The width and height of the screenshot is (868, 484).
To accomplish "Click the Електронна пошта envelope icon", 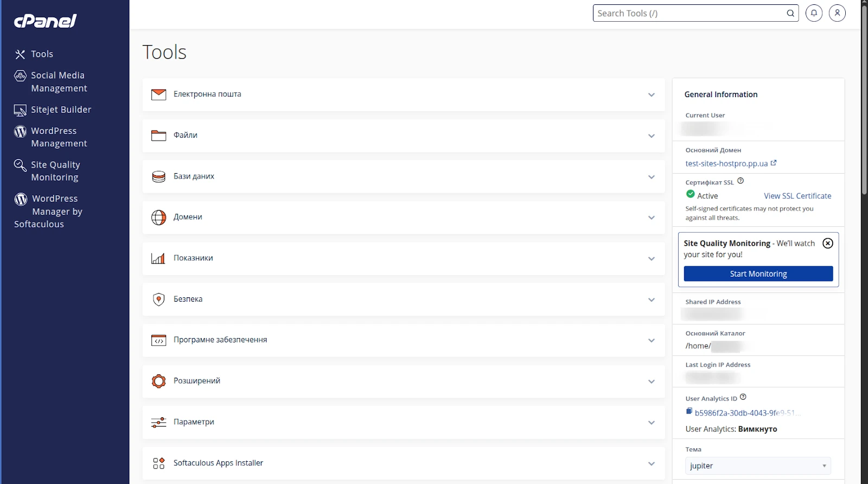I will (158, 94).
